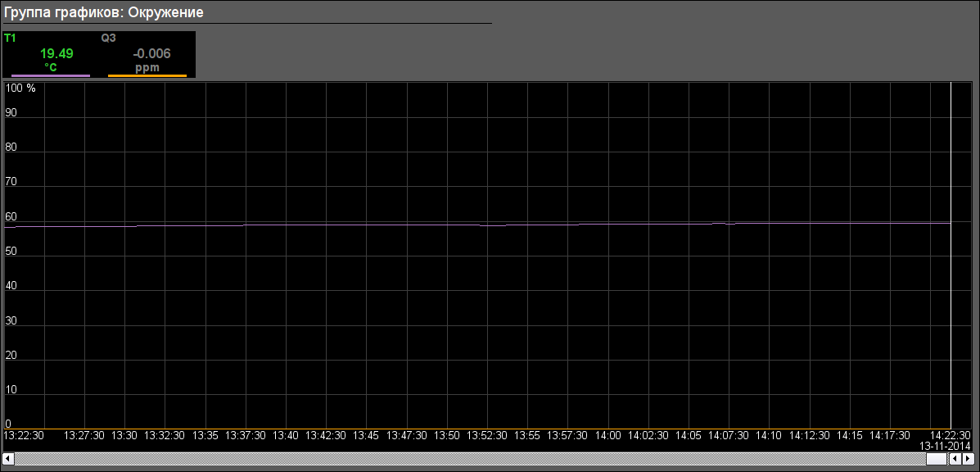The width and height of the screenshot is (980, 472).
Task: Click the 13:30 time label
Action: pyautogui.click(x=125, y=435)
